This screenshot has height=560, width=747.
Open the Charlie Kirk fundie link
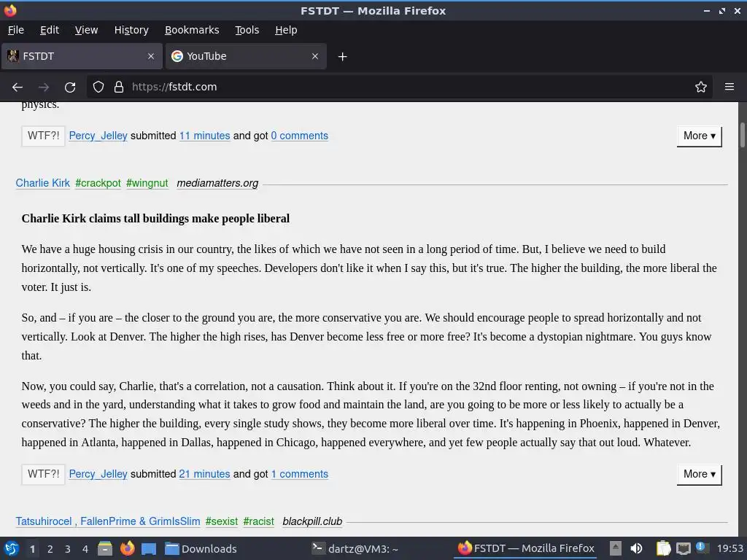pos(43,183)
